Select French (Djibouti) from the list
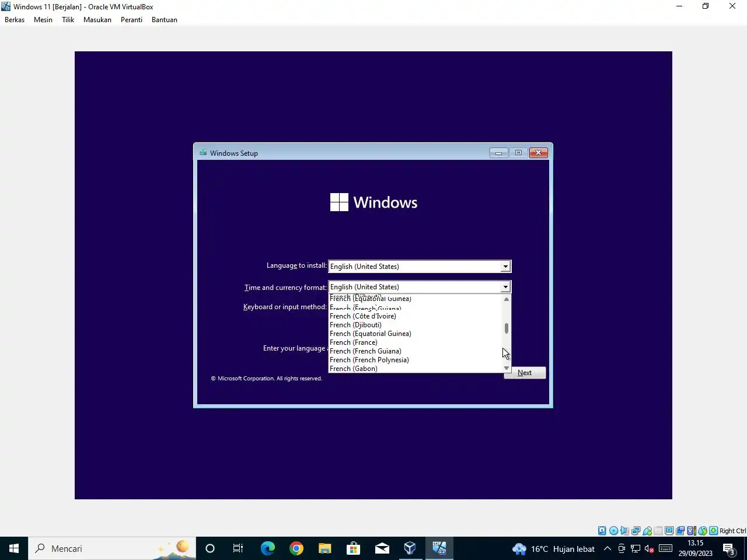This screenshot has width=747, height=560. tap(355, 325)
